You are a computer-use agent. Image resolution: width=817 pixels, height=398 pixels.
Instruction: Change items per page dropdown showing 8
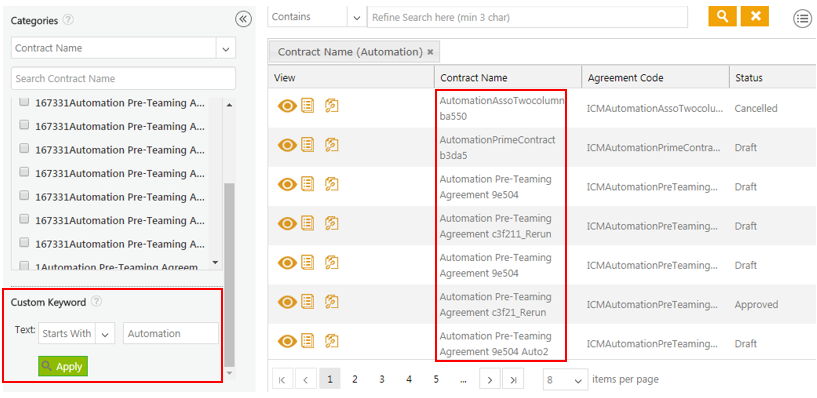tap(565, 380)
